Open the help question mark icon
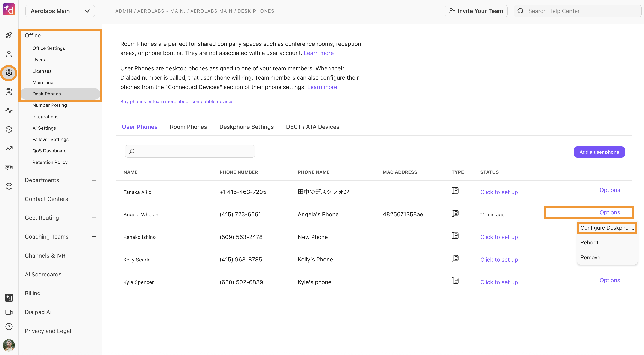Viewport: 644px width, 355px height. point(9,327)
